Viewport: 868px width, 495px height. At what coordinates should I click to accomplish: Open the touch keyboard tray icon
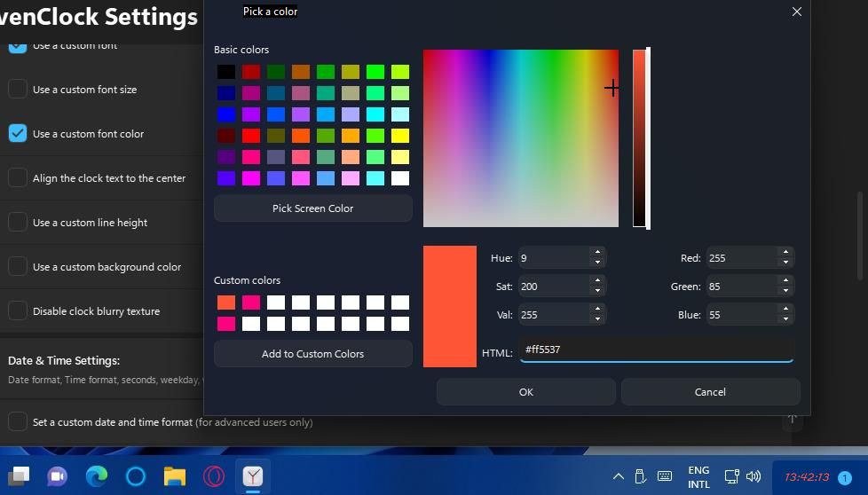665,476
